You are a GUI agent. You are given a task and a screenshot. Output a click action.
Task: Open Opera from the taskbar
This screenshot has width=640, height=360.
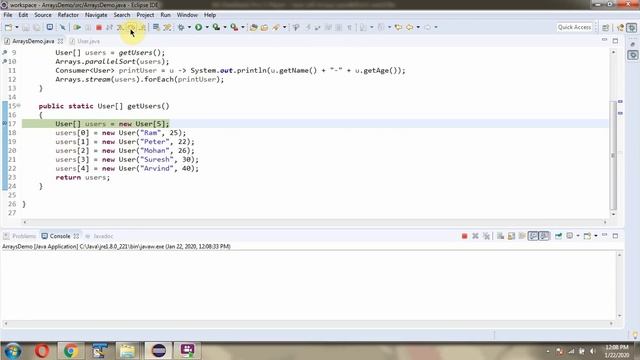[42, 351]
